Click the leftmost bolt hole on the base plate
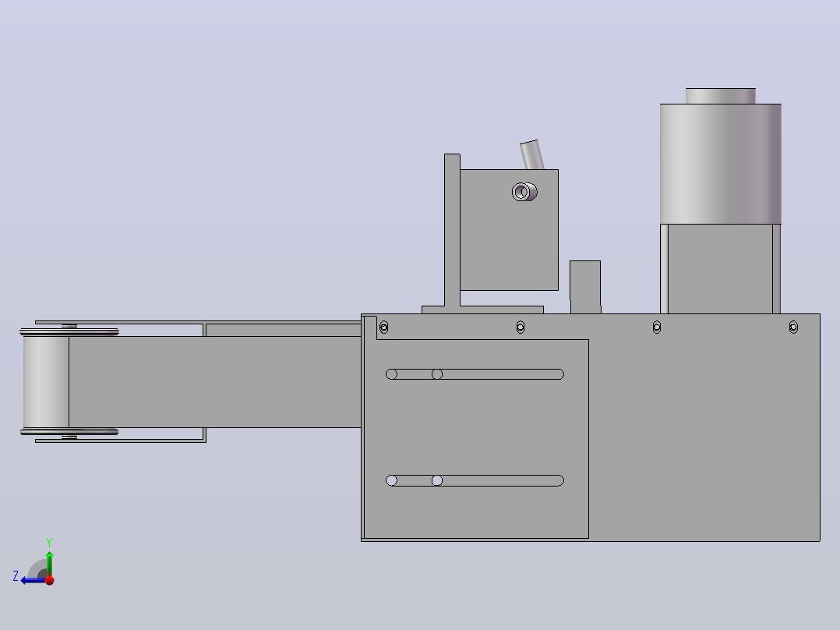 tap(383, 327)
